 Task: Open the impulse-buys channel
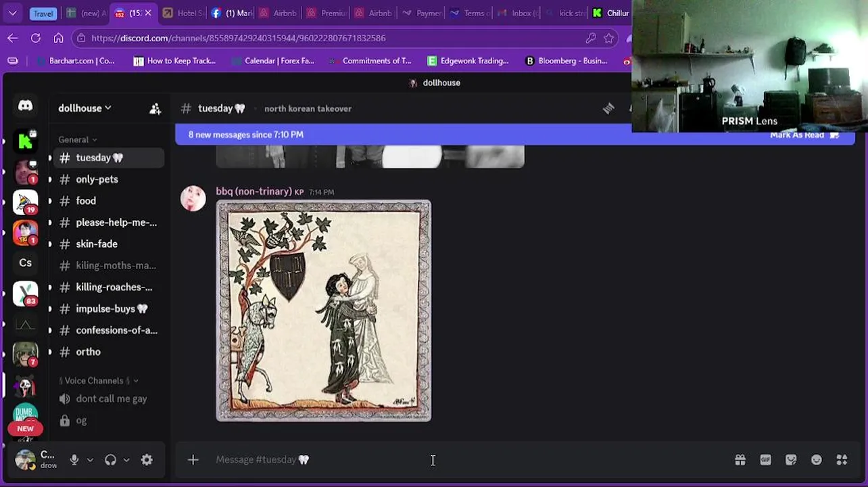point(106,309)
